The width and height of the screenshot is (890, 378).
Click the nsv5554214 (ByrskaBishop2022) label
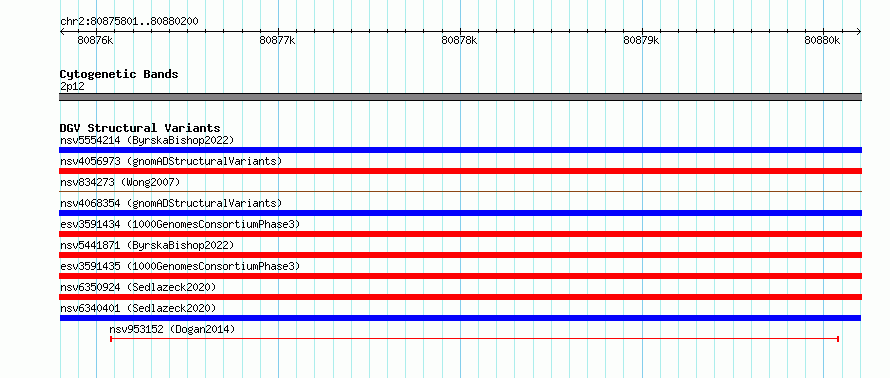pyautogui.click(x=147, y=140)
